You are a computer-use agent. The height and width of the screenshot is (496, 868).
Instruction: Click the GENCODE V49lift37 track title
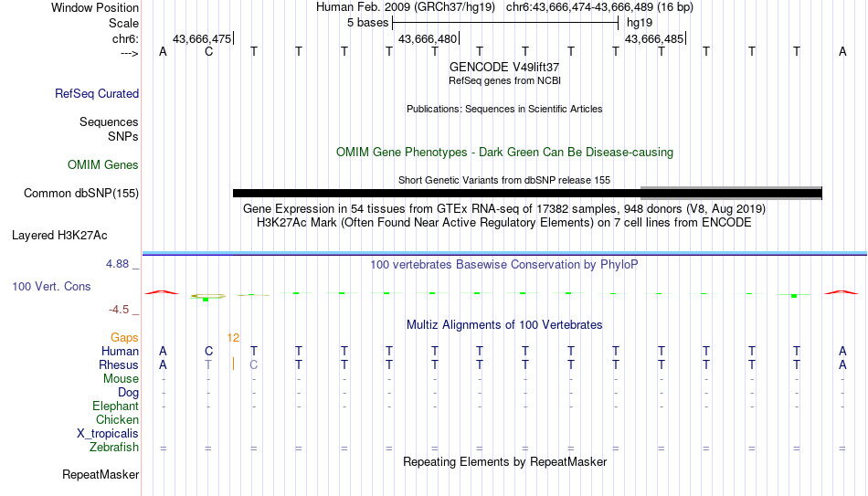[504, 67]
